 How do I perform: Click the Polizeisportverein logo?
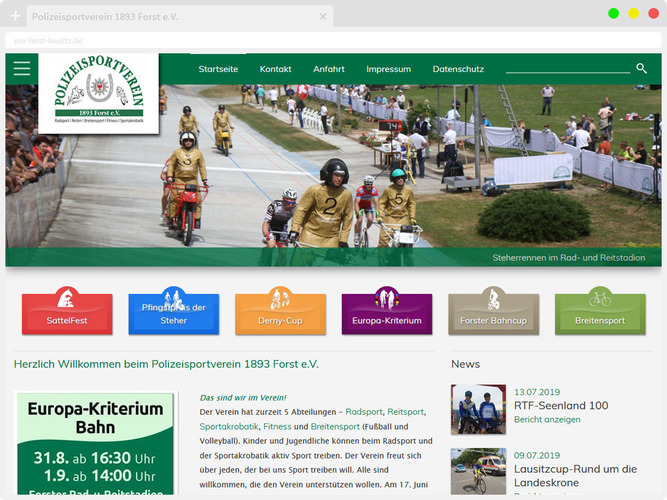[x=98, y=94]
